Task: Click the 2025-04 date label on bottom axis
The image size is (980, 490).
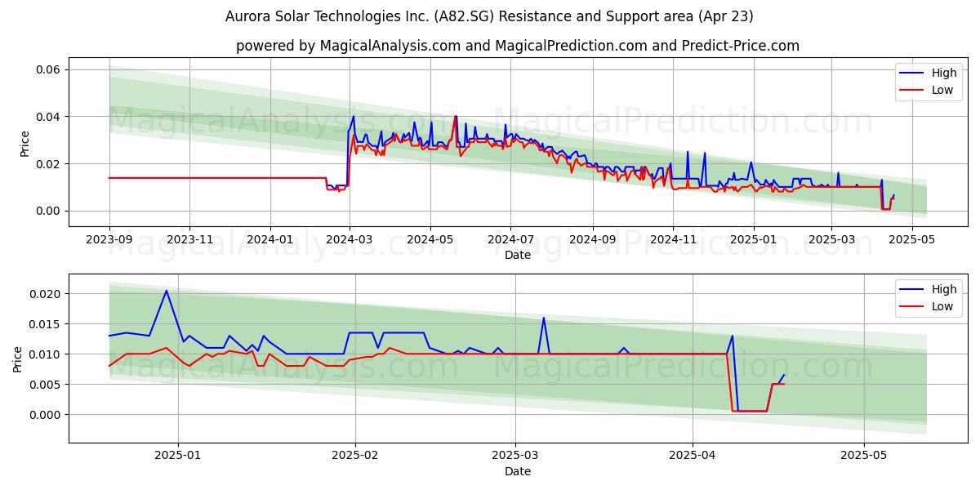Action: pos(693,456)
